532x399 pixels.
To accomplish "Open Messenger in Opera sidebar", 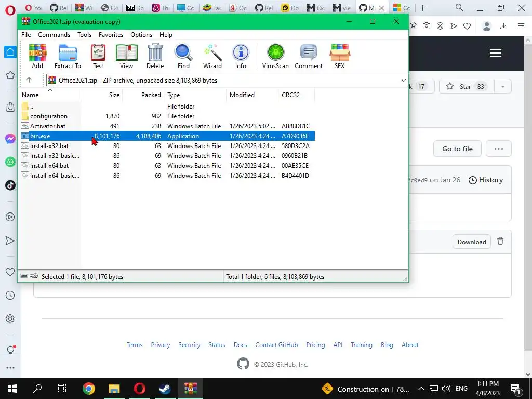I will tap(10, 139).
